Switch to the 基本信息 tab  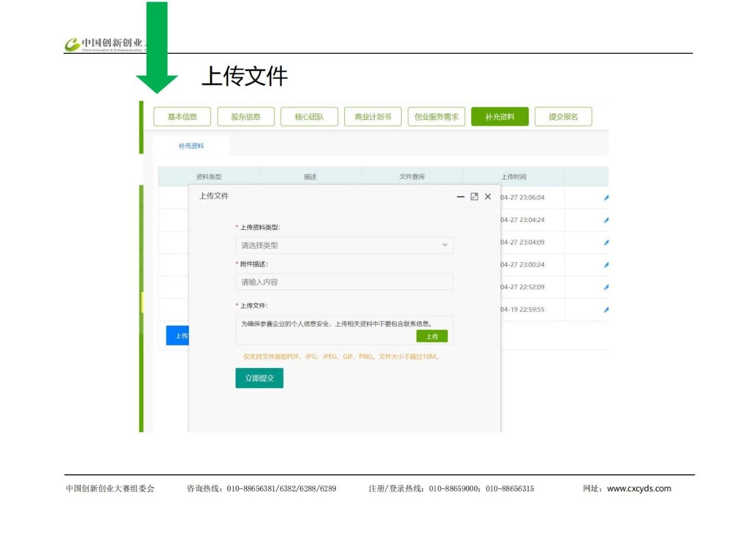[x=182, y=117]
